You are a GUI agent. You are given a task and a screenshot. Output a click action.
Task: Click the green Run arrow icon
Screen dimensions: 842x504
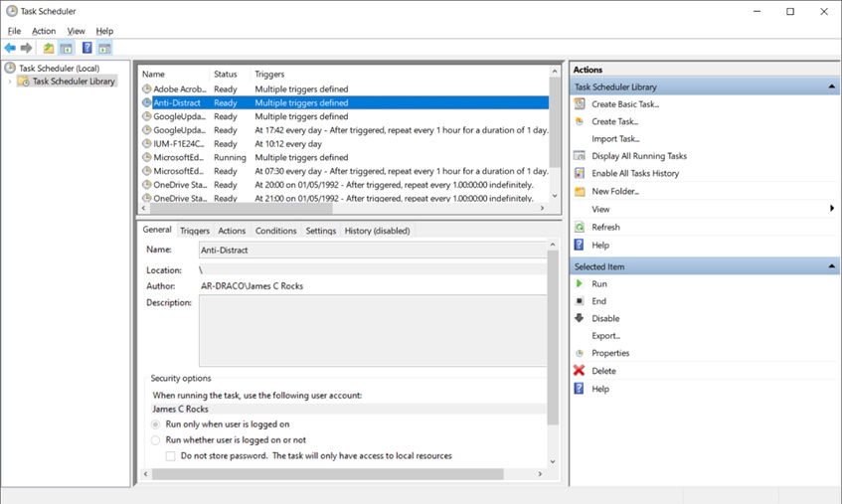click(580, 284)
